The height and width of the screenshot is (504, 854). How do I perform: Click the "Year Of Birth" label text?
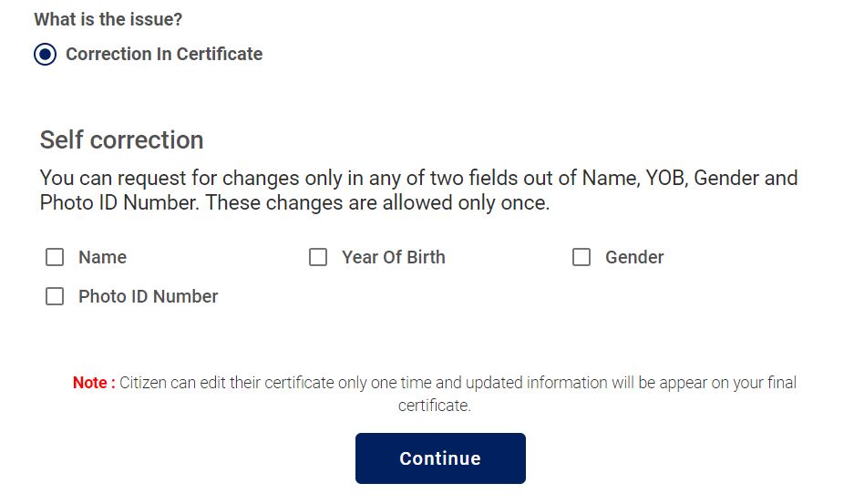click(393, 258)
